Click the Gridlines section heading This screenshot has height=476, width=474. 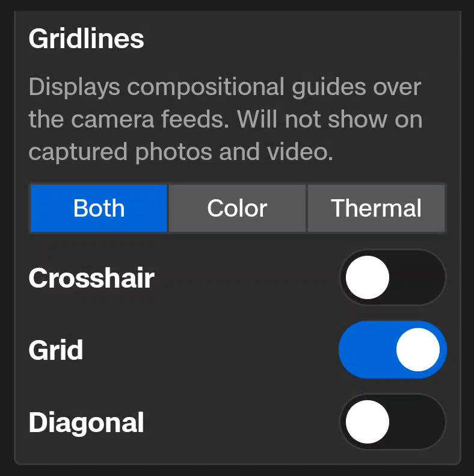coord(86,39)
